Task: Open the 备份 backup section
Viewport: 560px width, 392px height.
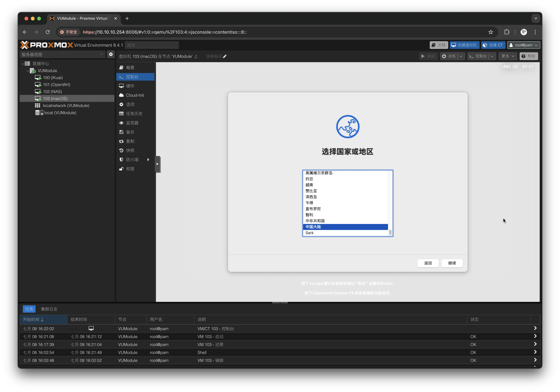Action: tap(130, 132)
